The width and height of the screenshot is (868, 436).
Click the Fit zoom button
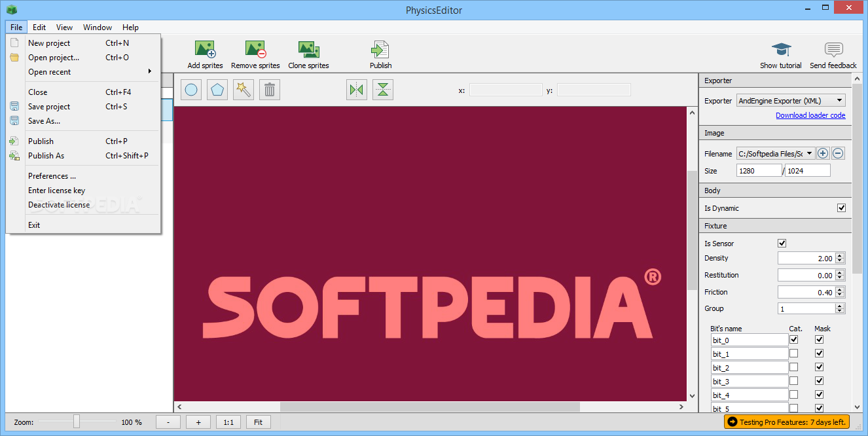click(258, 422)
